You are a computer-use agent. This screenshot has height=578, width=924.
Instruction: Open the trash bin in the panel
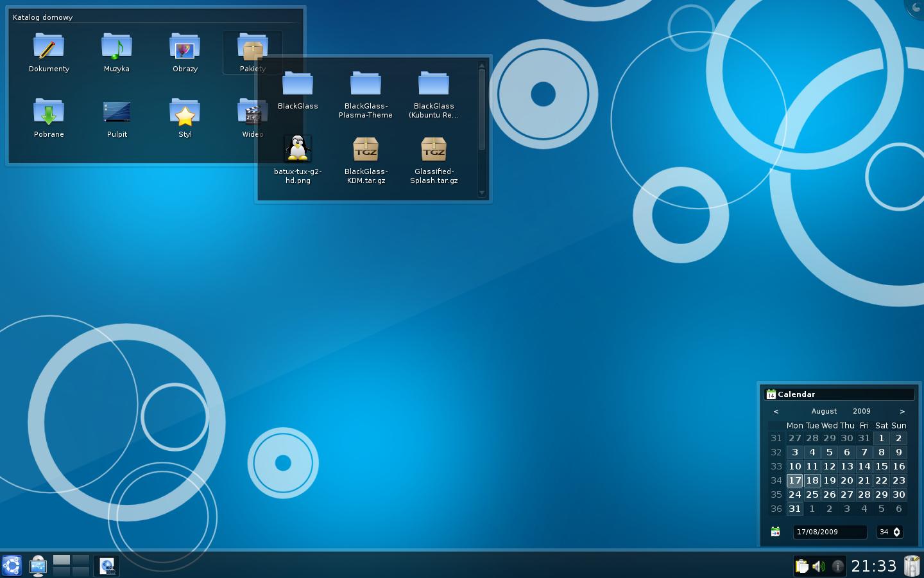coord(912,566)
